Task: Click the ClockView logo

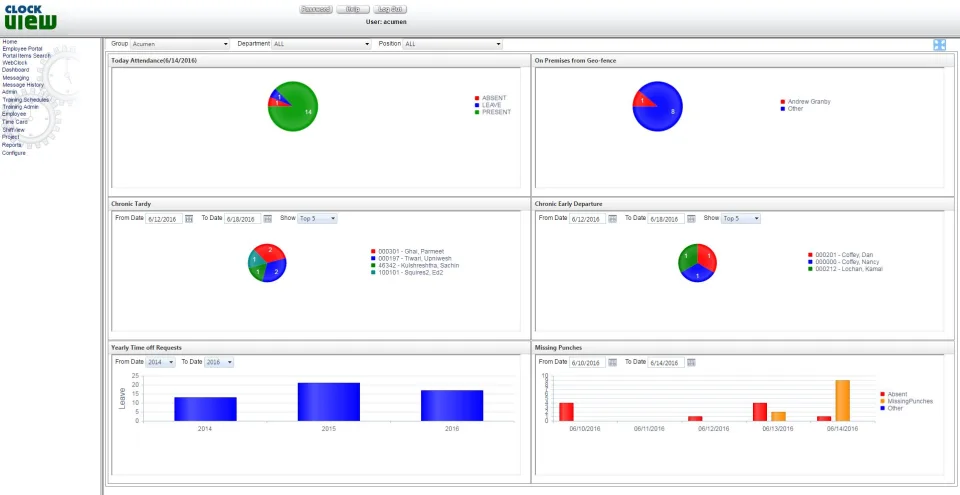Action: pyautogui.click(x=30, y=18)
